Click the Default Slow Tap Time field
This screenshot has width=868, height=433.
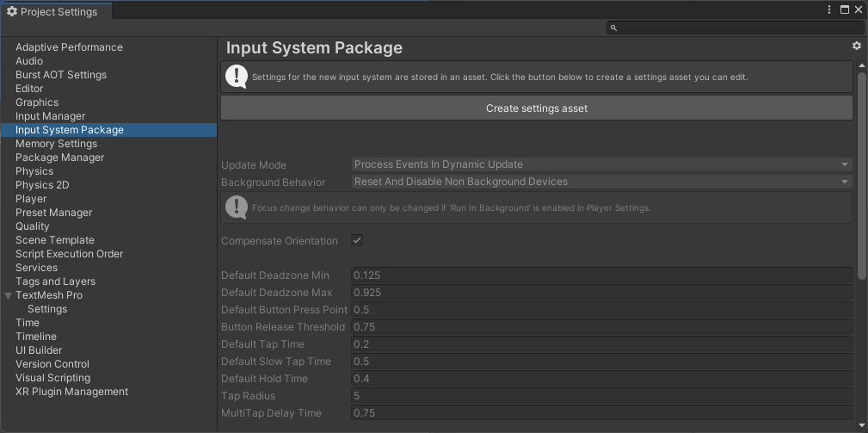tap(601, 361)
